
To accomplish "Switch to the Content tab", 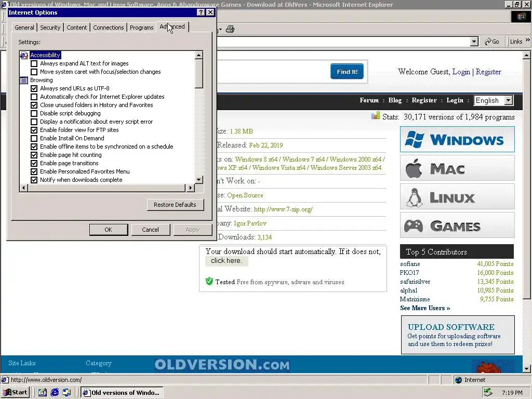I will pyautogui.click(x=77, y=28).
